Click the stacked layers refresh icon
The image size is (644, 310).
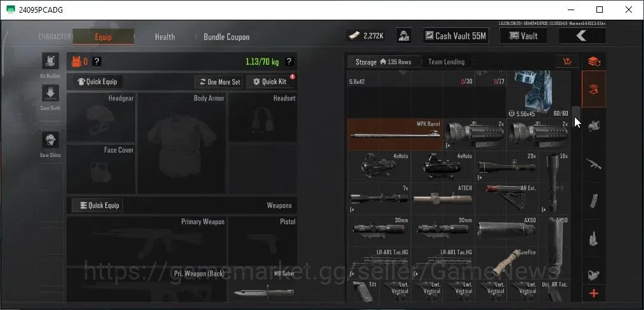pos(594,62)
